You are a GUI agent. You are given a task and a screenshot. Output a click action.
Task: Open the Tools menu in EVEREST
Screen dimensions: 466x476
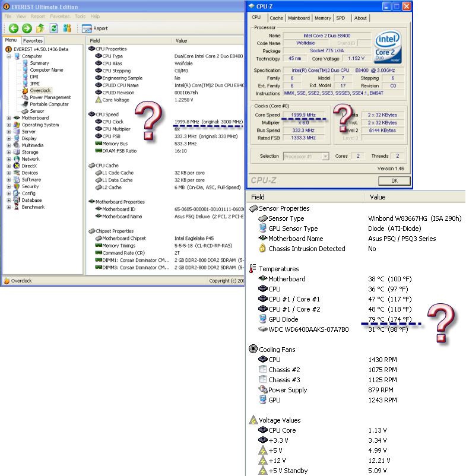pos(80,17)
